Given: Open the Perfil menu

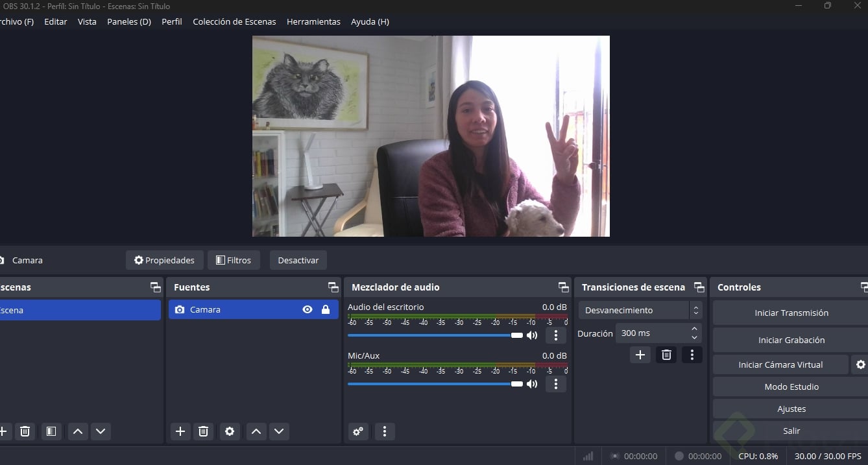Looking at the screenshot, I should 172,21.
